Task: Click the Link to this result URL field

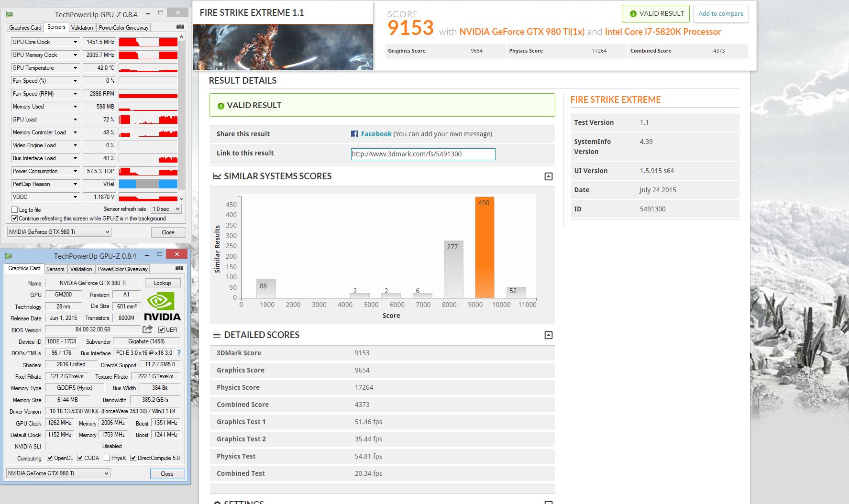Action: pyautogui.click(x=423, y=154)
